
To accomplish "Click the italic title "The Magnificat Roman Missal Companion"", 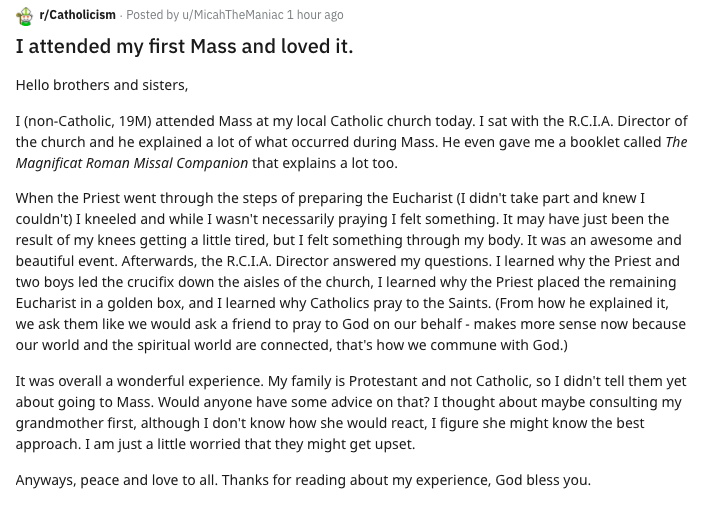I will (131, 162).
